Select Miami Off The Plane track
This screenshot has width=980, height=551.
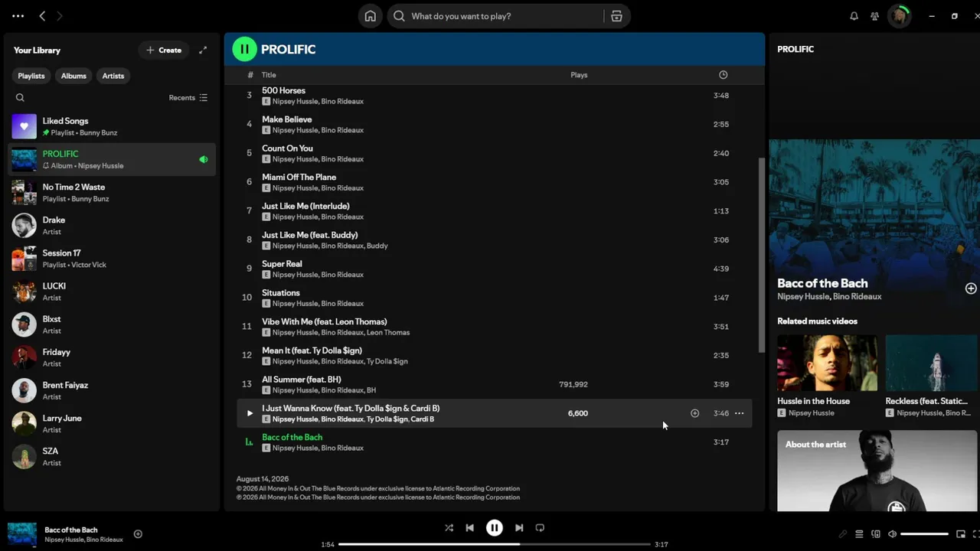(x=495, y=182)
